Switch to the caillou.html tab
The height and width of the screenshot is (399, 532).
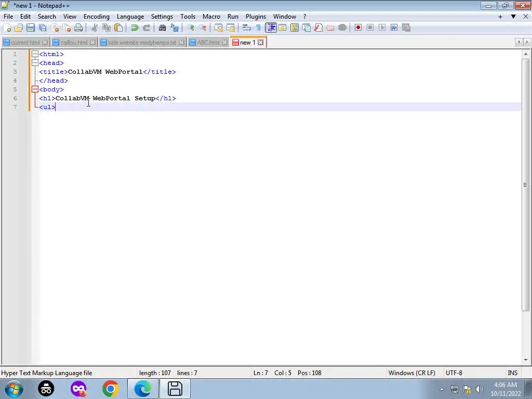pos(74,43)
